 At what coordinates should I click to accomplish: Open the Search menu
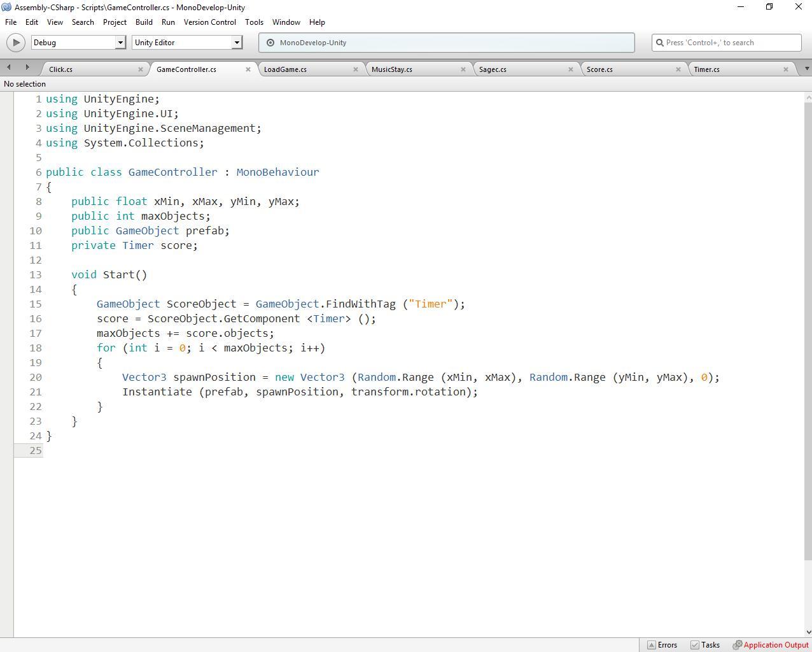[x=83, y=22]
